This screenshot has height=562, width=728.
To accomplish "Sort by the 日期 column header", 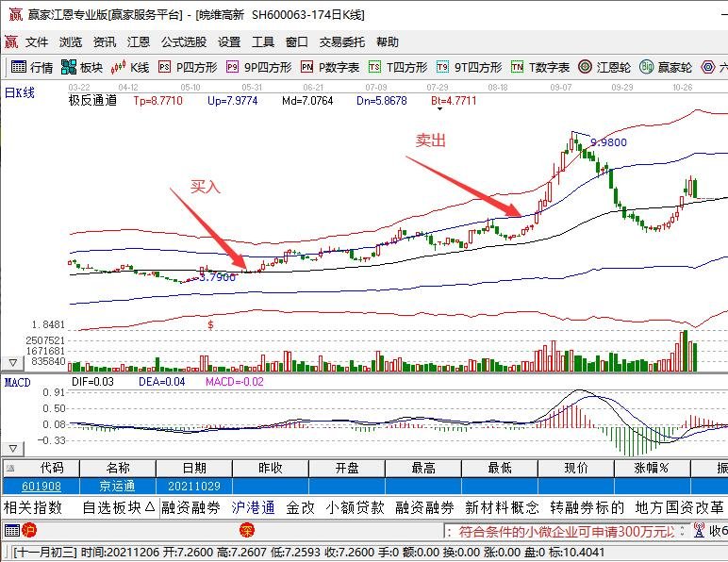I will pyautogui.click(x=194, y=469).
